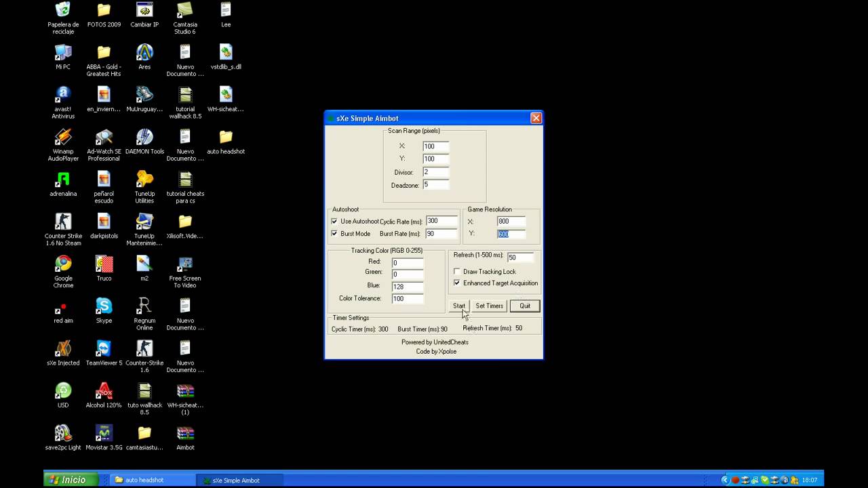The image size is (868, 488).
Task: Open the Inicio start menu
Action: (70, 480)
